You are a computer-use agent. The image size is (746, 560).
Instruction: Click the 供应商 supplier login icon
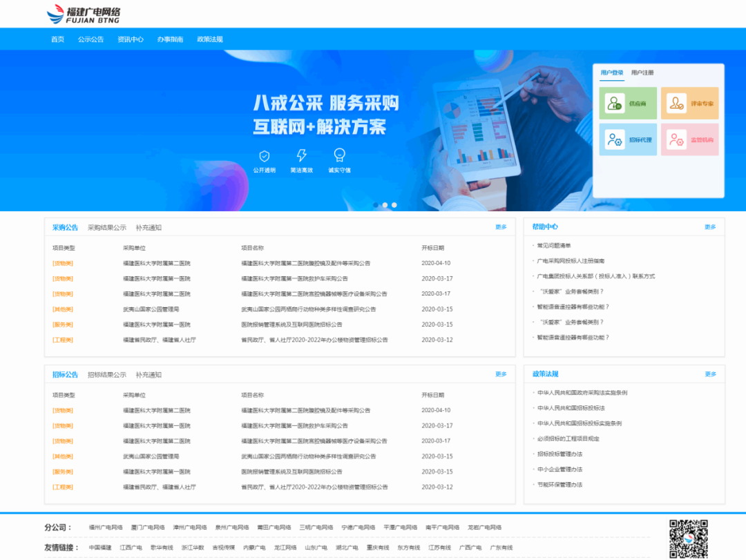tap(614, 104)
